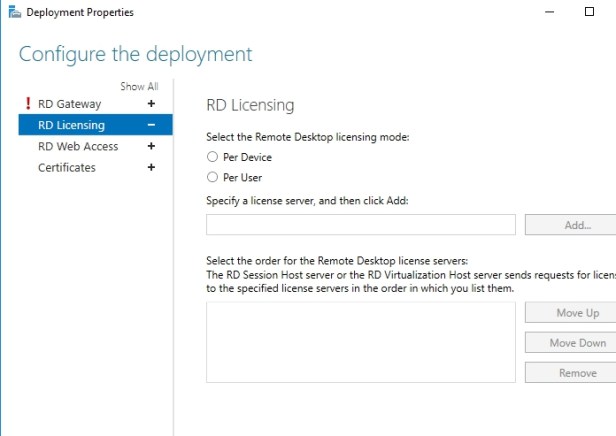Image resolution: width=616 pixels, height=436 pixels.
Task: Choose the Per User licensing mode
Action: [212, 177]
